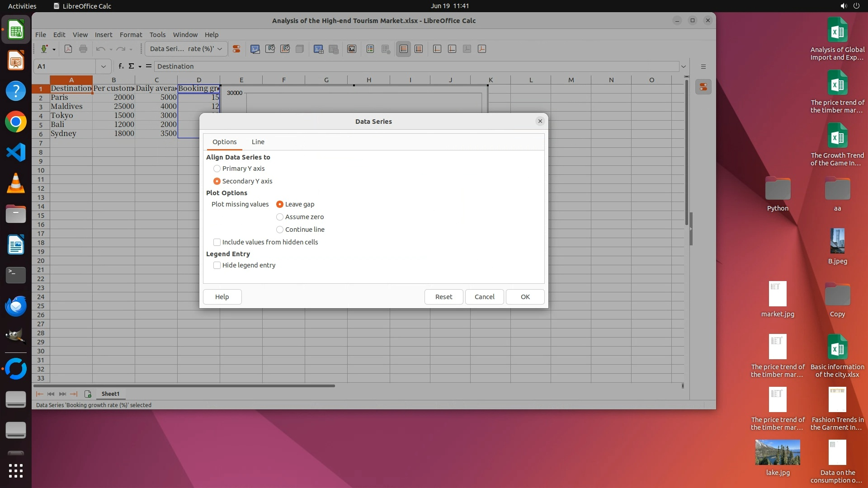Click the horizontal sheet scrollbar

click(184, 386)
